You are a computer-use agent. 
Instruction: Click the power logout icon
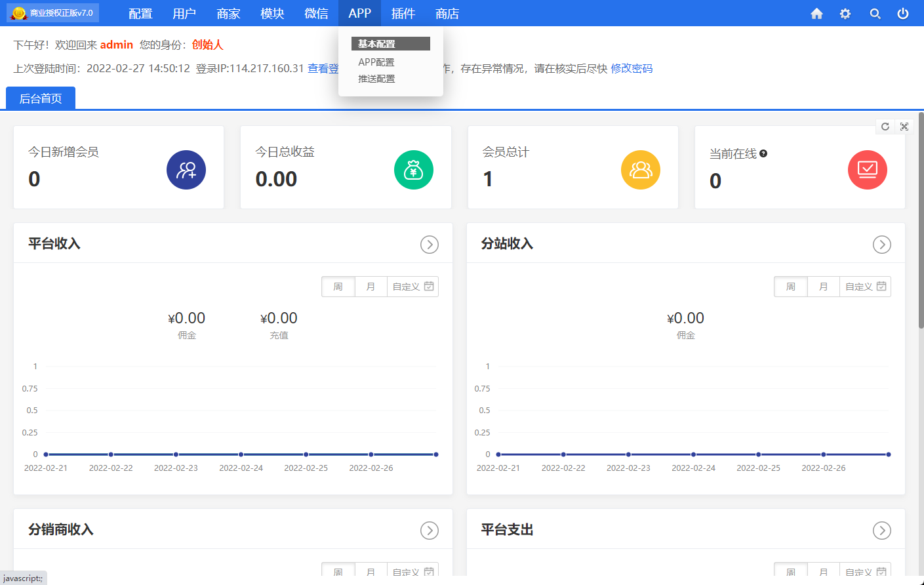[x=903, y=13]
